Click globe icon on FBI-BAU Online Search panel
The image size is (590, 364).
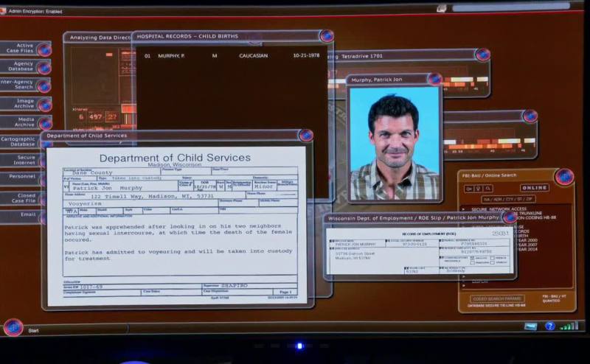click(x=563, y=177)
